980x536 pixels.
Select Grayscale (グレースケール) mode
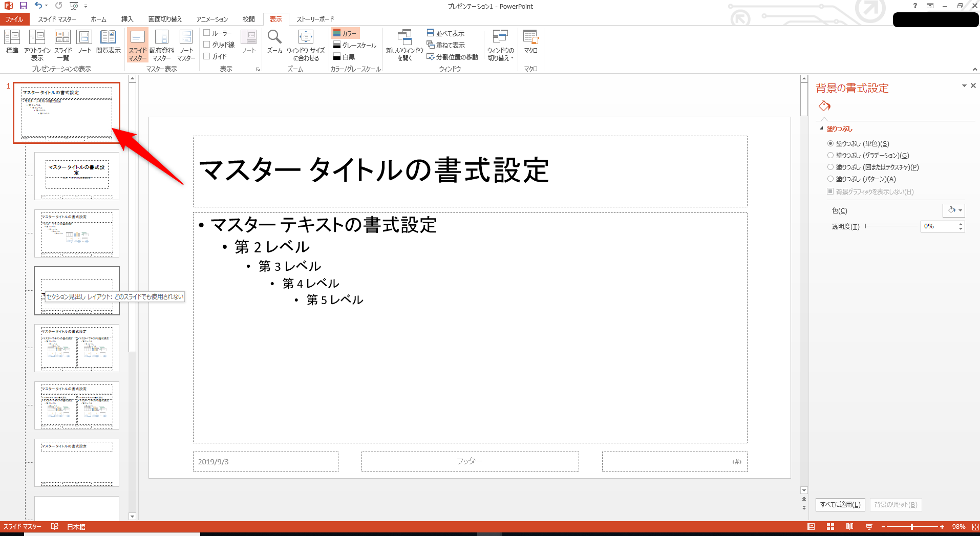[x=354, y=45]
